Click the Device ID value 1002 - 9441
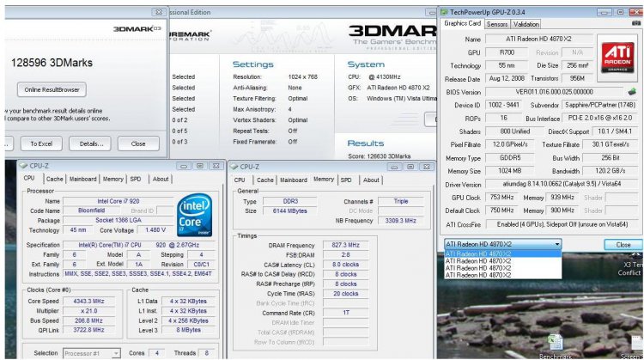Image resolution: width=644 pixels, height=360 pixels. tap(503, 105)
